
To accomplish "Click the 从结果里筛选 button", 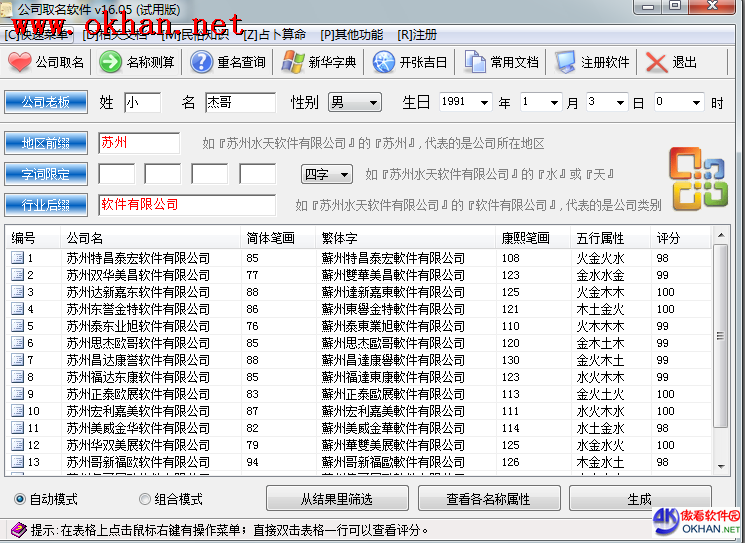I will coord(336,499).
